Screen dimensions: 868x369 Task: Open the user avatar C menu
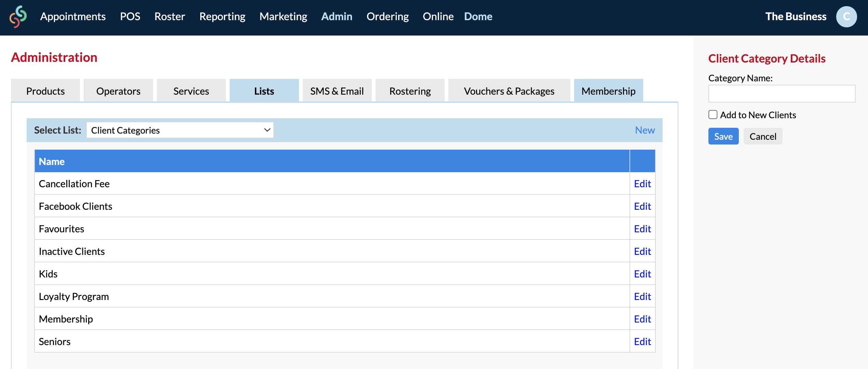point(846,16)
